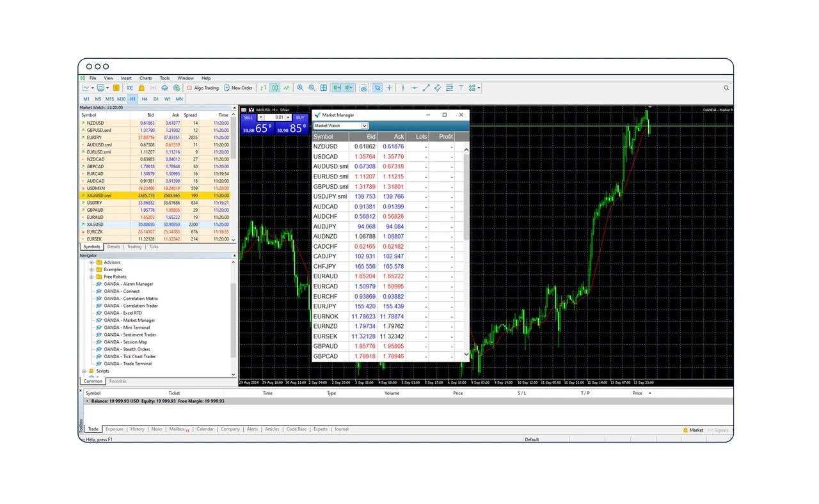Switch chart to candlestick display
This screenshot has width=819, height=504.
275,88
